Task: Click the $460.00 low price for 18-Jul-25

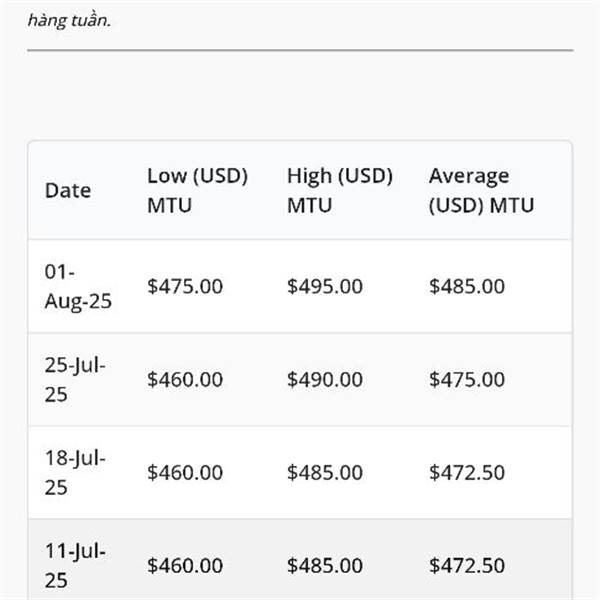Action: (185, 473)
